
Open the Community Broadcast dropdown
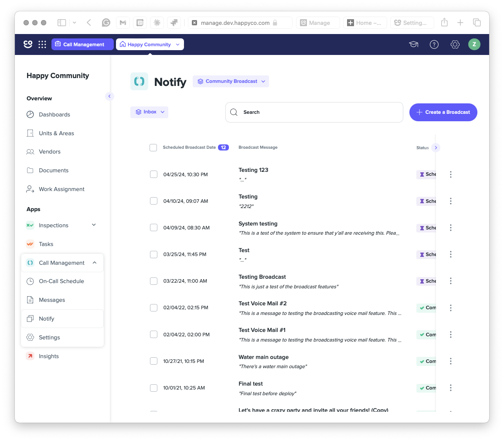point(231,82)
